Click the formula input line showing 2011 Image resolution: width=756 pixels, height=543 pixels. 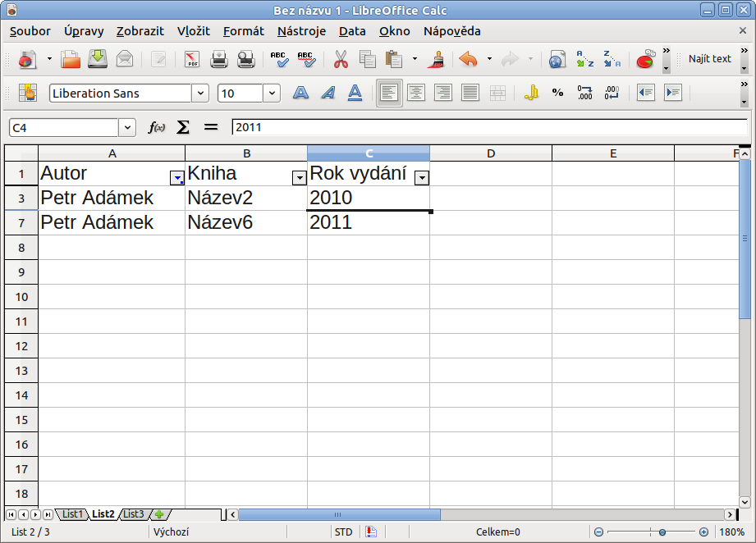pos(489,127)
